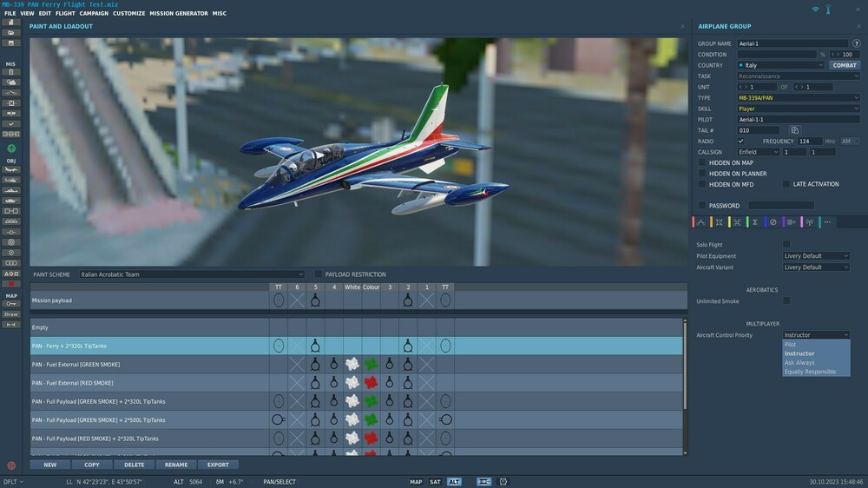Open the Pilot Equipment dropdown

point(816,256)
